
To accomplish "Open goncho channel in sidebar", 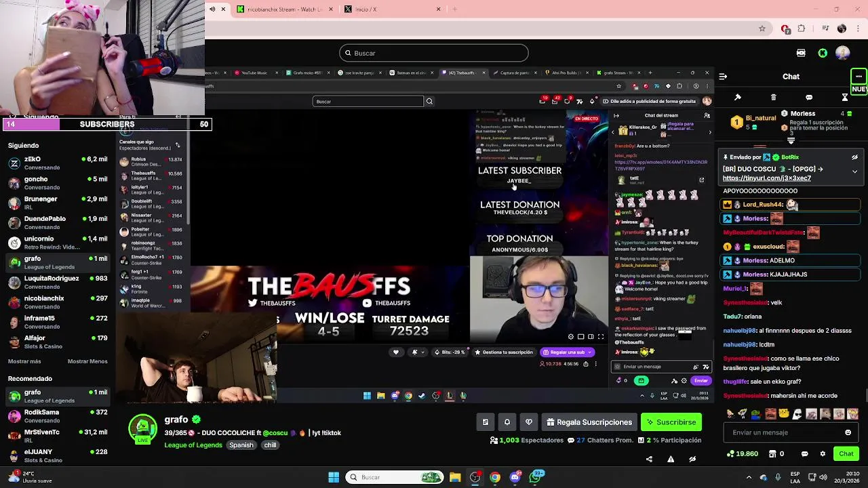I will pos(58,183).
